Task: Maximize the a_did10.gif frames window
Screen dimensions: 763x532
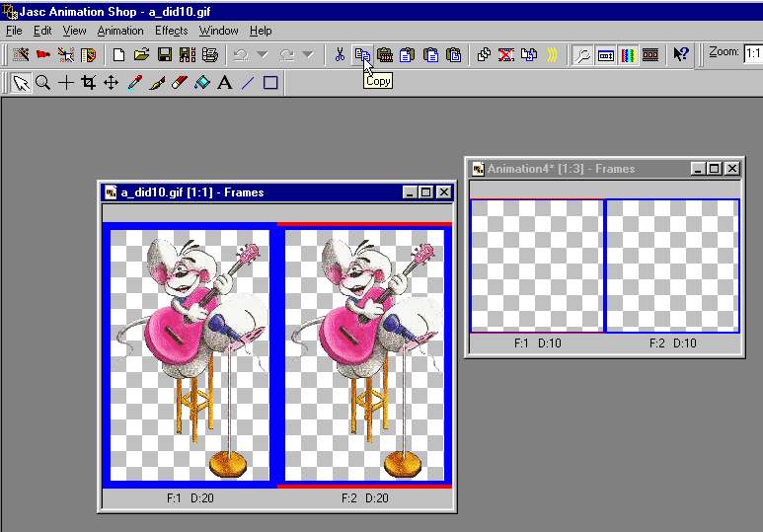Action: 425,192
